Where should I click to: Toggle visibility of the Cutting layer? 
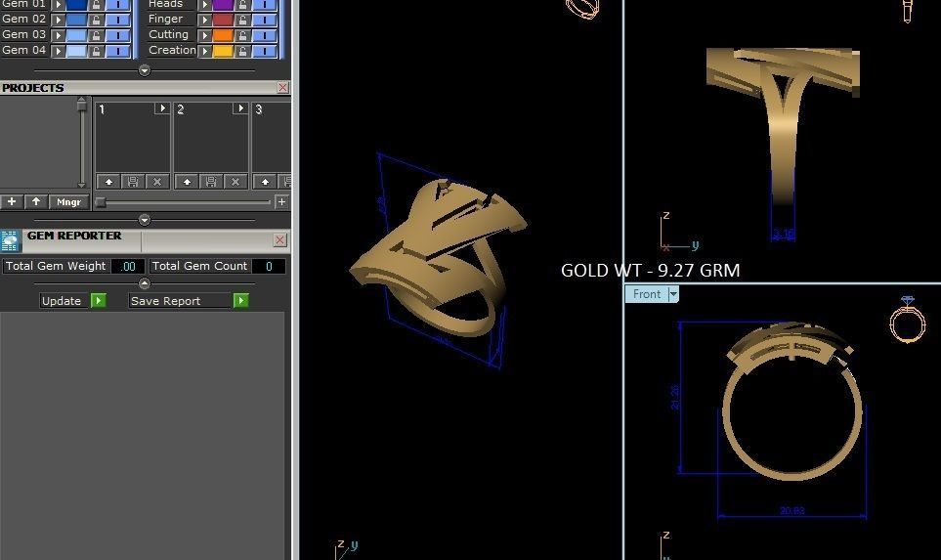click(265, 35)
